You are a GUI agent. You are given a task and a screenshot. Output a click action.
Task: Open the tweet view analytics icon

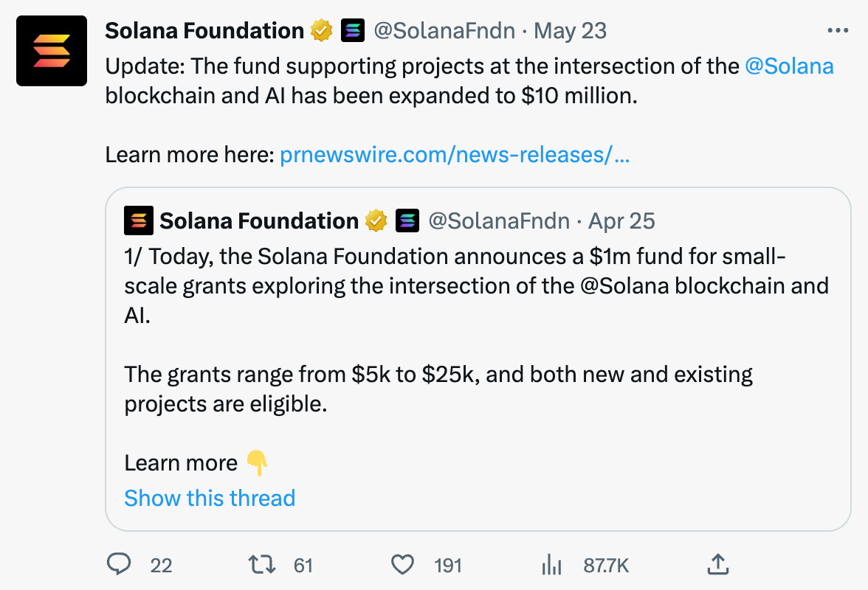pos(551,565)
